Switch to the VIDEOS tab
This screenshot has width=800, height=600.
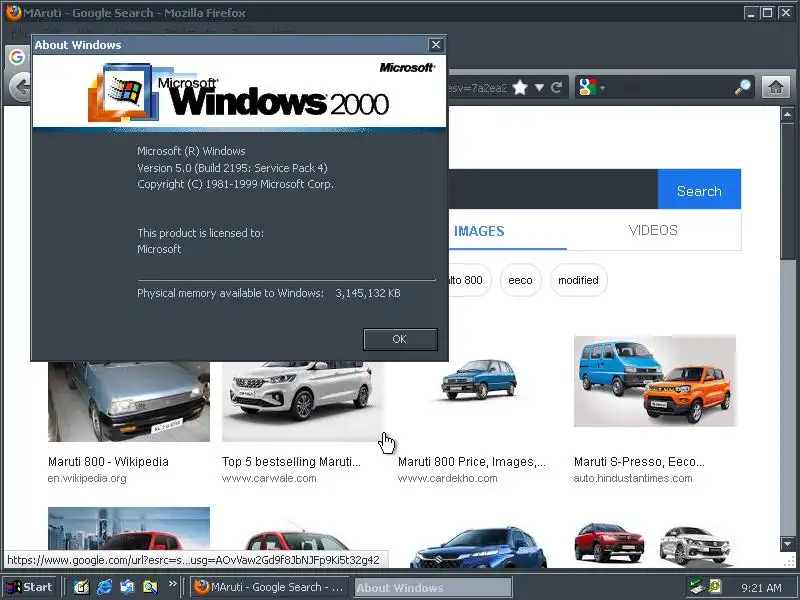[x=653, y=230]
